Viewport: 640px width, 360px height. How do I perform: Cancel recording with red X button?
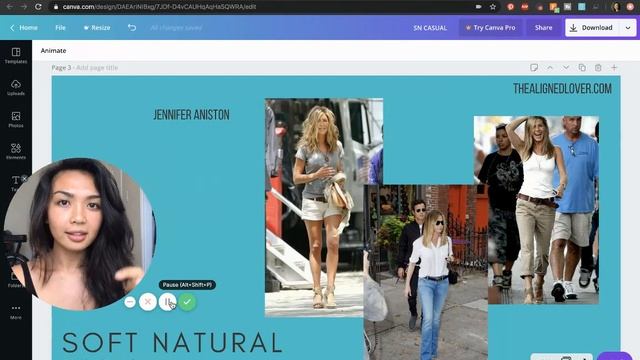point(148,302)
